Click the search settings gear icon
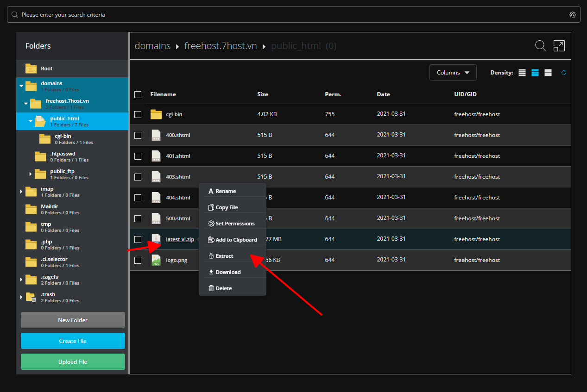Image resolution: width=587 pixels, height=392 pixels. point(573,15)
